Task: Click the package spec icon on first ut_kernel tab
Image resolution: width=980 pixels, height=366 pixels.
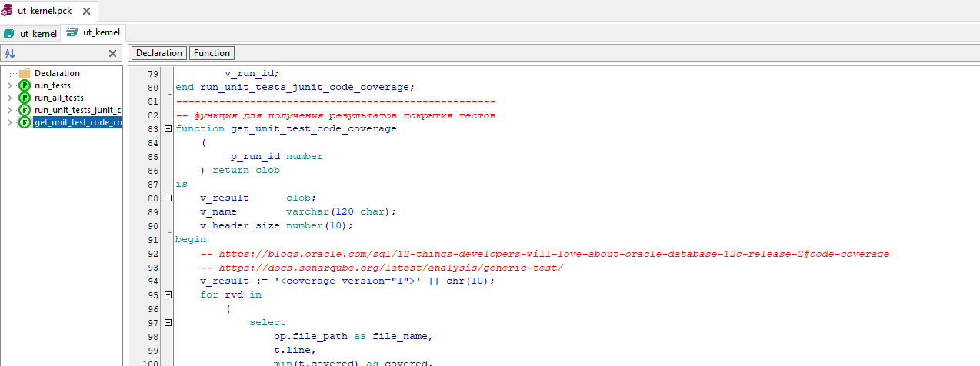Action: pyautogui.click(x=9, y=34)
